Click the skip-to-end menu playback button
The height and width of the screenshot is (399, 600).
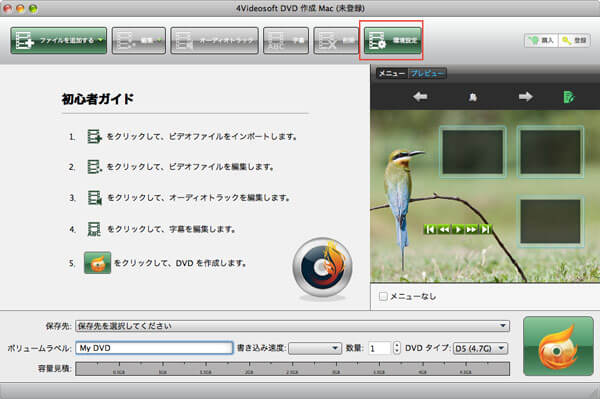coord(485,229)
